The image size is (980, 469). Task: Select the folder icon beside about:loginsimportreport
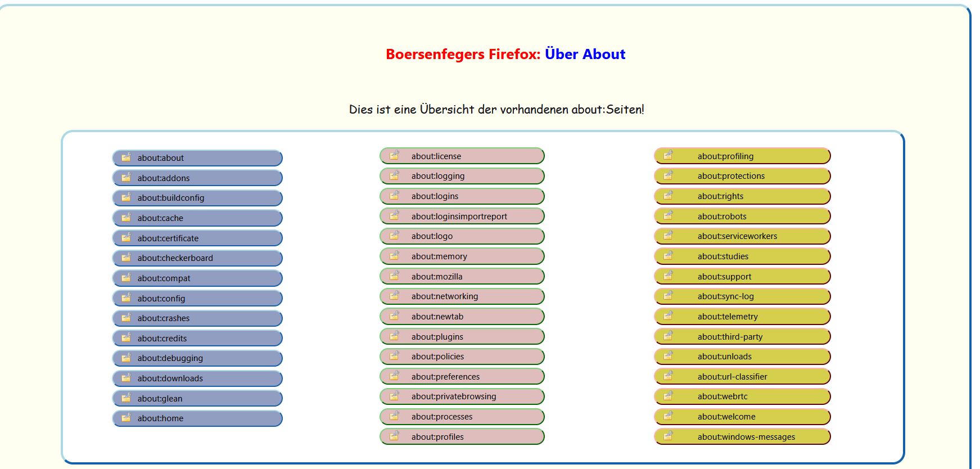point(394,215)
